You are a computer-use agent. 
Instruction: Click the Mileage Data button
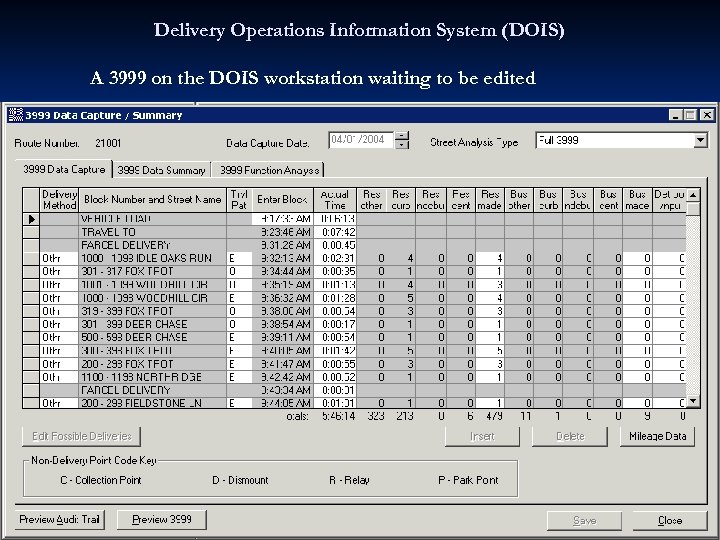pyautogui.click(x=657, y=436)
